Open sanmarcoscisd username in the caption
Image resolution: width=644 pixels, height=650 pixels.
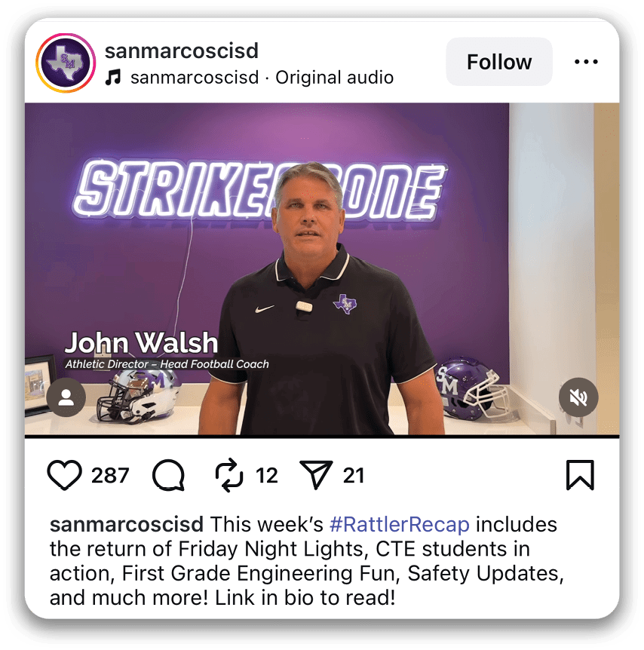tap(127, 524)
